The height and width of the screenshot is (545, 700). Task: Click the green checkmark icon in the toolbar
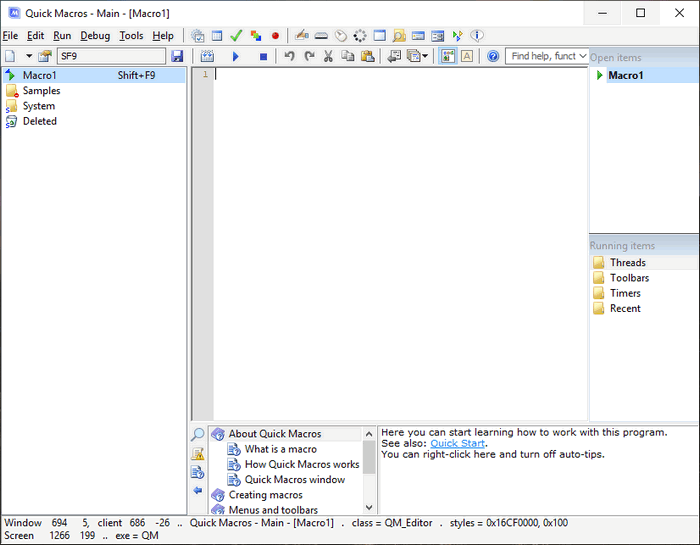(236, 36)
